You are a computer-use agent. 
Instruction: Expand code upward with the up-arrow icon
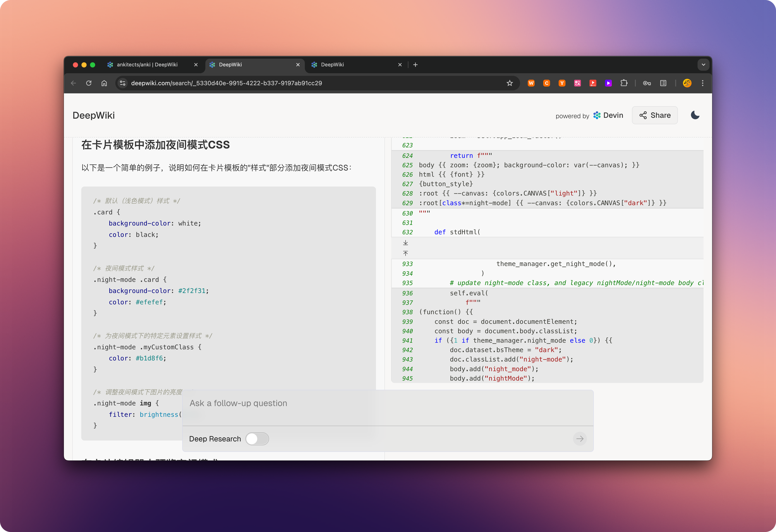[x=405, y=254]
